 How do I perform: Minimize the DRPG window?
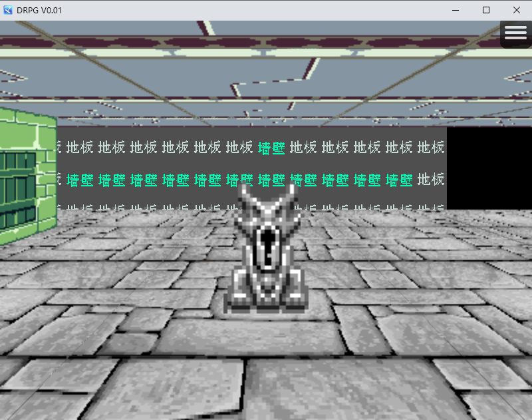pos(456,10)
